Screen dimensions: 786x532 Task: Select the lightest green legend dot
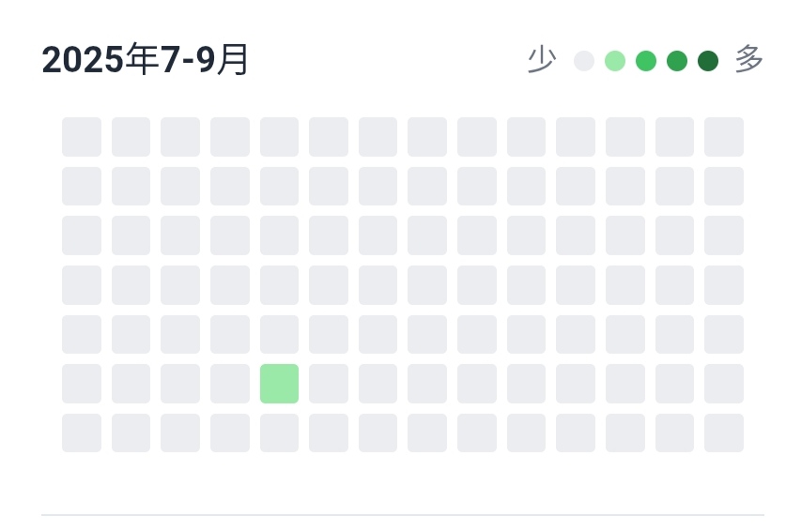(615, 61)
